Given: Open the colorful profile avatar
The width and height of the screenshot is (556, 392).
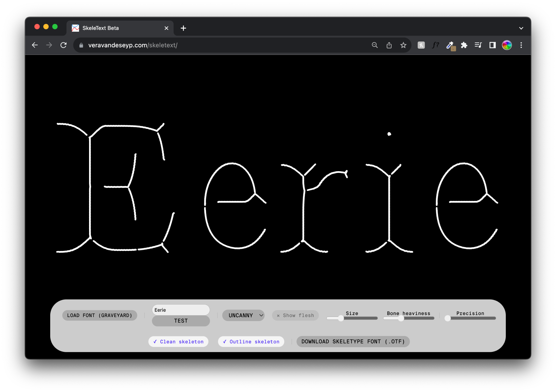Looking at the screenshot, I should click(x=507, y=45).
